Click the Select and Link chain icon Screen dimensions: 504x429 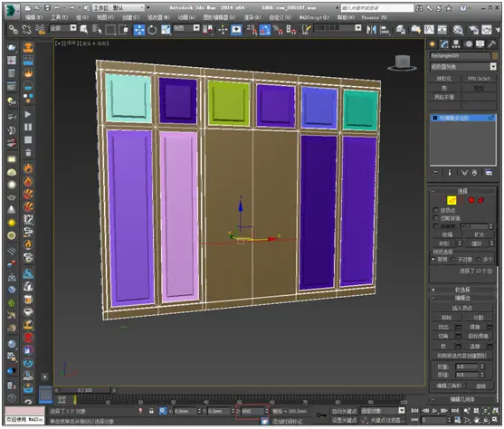14,30
